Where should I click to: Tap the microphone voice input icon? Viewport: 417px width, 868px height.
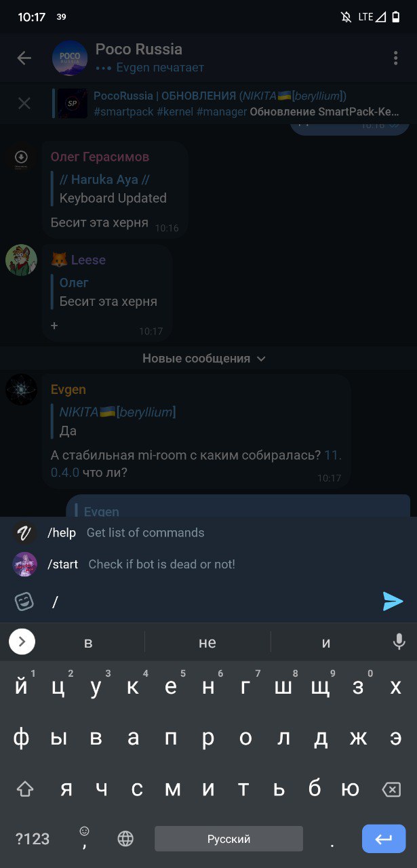(x=399, y=642)
